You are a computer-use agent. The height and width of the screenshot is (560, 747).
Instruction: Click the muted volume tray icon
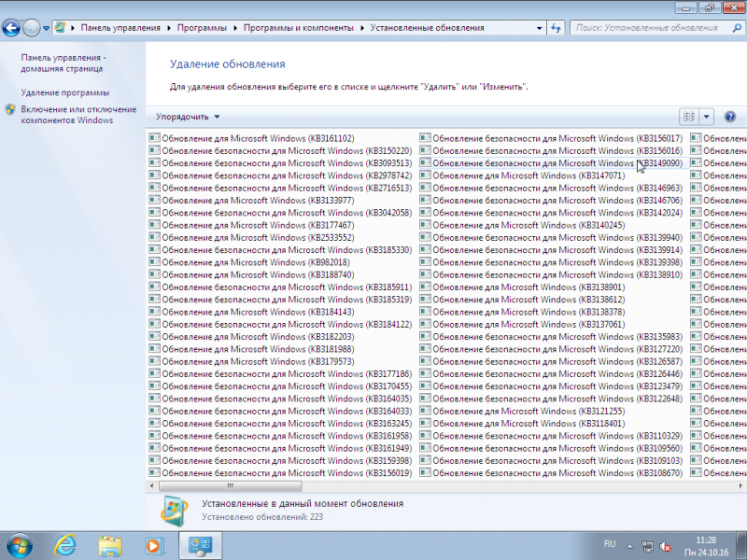(665, 546)
